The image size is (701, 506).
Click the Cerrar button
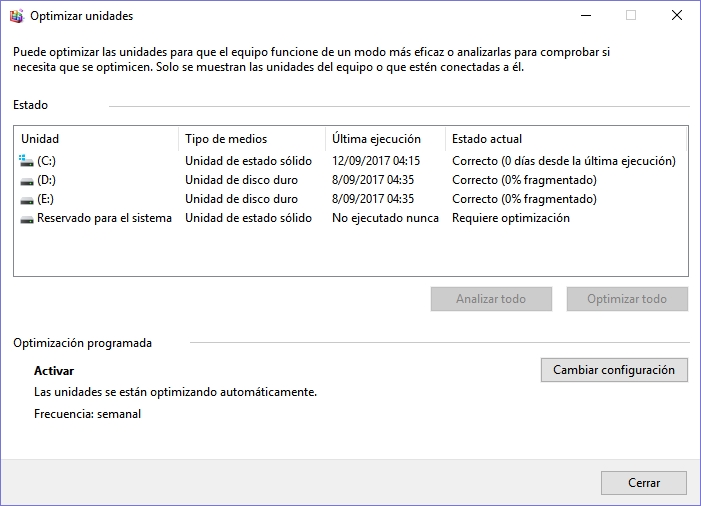644,483
